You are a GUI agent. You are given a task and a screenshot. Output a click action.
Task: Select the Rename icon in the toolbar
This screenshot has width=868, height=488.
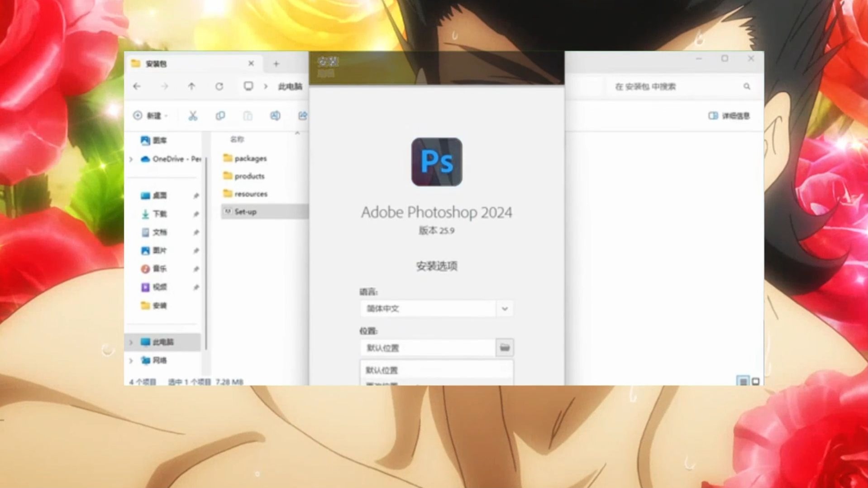click(x=275, y=116)
